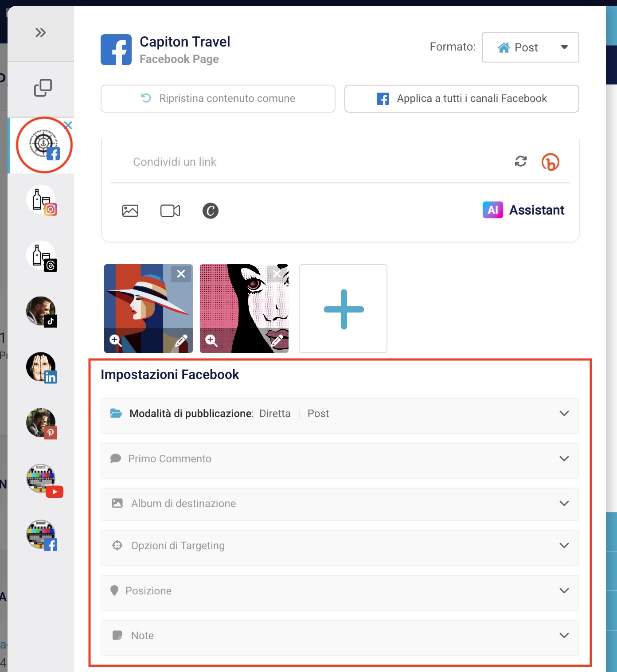Collapse sidebar with double chevron icon

point(40,33)
